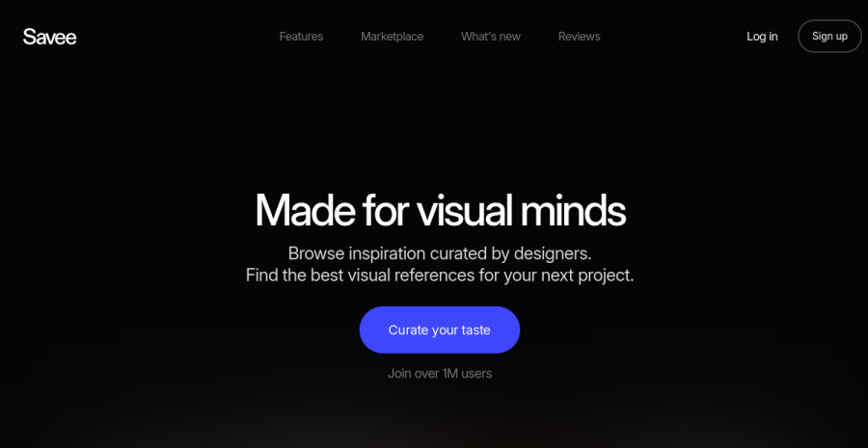The width and height of the screenshot is (868, 448).
Task: Click the blue Curate your taste pill
Action: (440, 330)
